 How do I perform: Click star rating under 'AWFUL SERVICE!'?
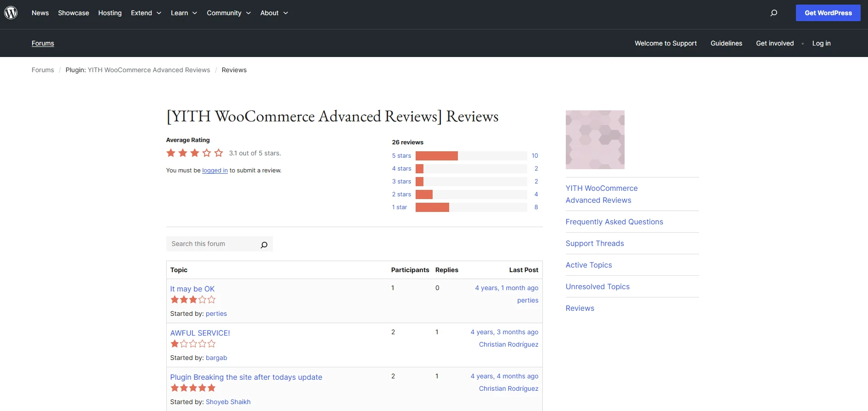pos(193,344)
